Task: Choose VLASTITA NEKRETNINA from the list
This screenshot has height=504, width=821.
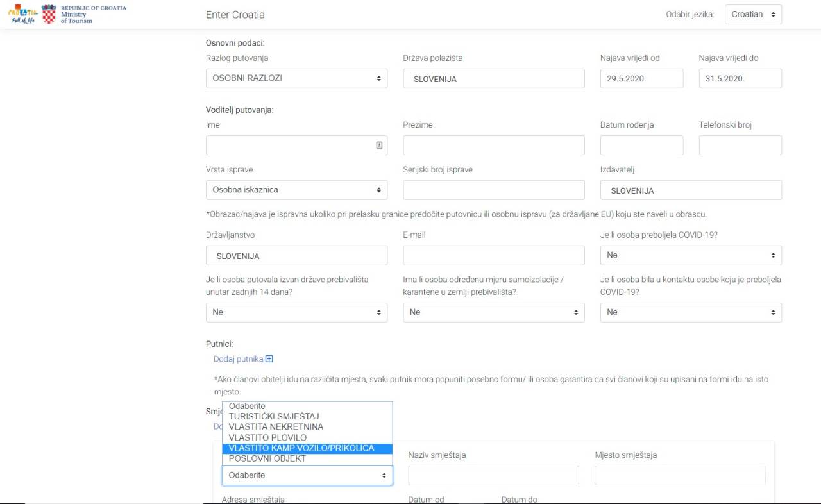Action: [276, 427]
